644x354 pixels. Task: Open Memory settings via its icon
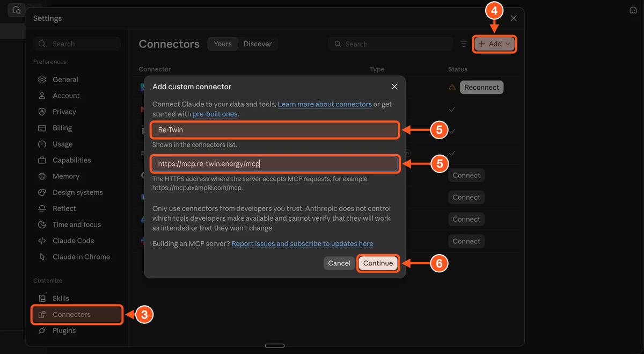(42, 176)
